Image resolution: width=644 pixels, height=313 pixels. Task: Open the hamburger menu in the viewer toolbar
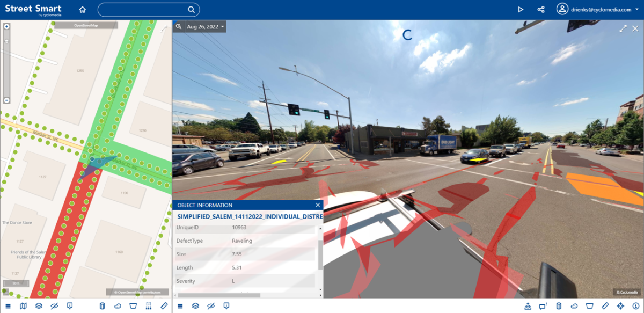(x=179, y=306)
